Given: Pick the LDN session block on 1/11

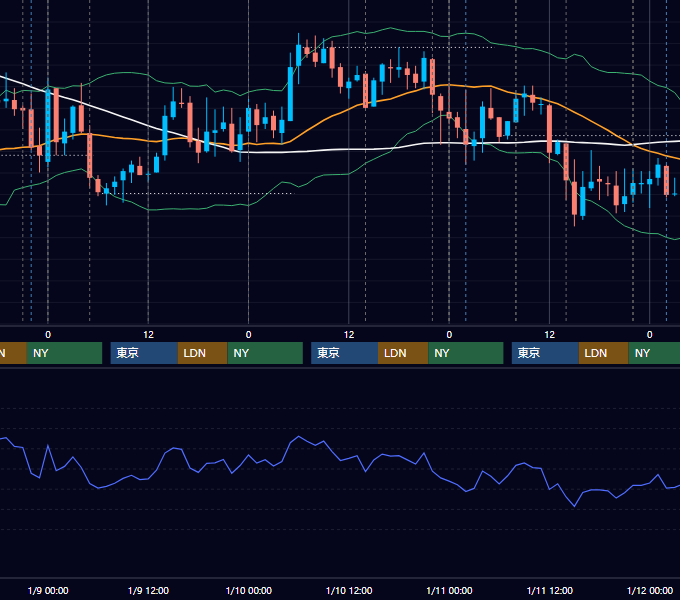Looking at the screenshot, I should tap(604, 353).
